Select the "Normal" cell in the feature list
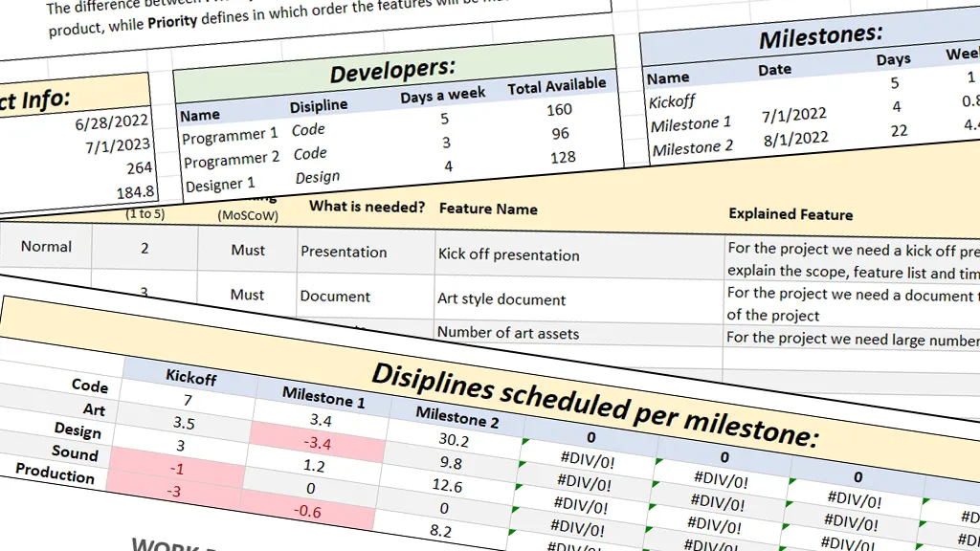 tap(46, 246)
